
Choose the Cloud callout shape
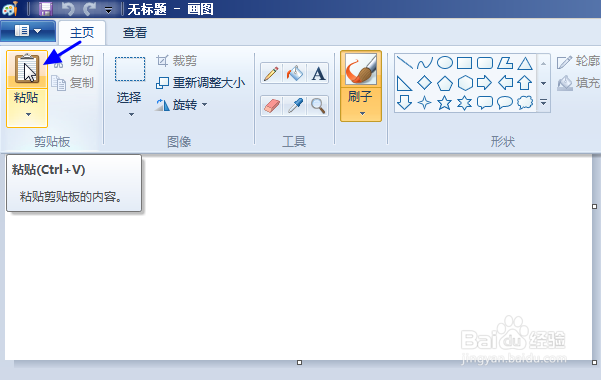tap(525, 103)
